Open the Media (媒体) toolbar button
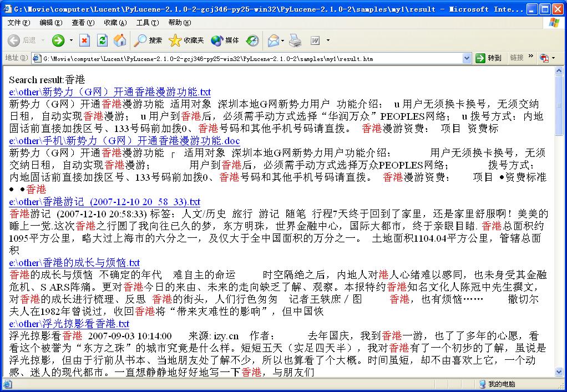Screen dimensions: 567x392 coord(225,40)
